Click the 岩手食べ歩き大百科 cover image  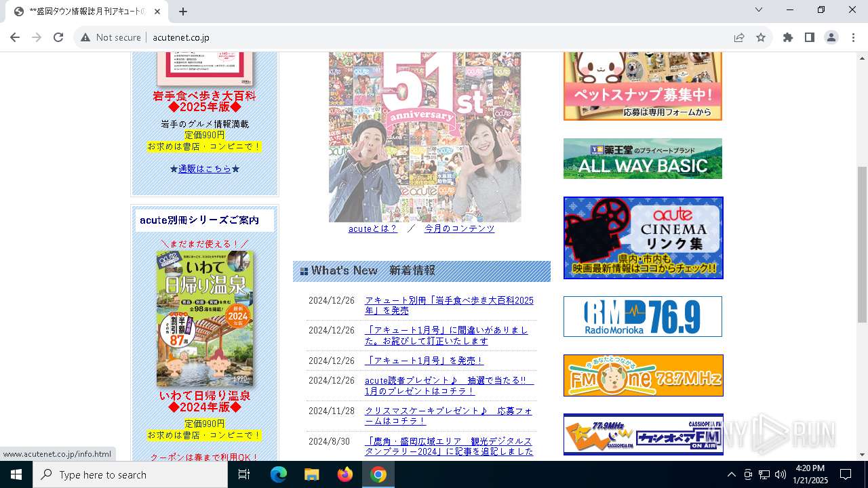point(205,69)
